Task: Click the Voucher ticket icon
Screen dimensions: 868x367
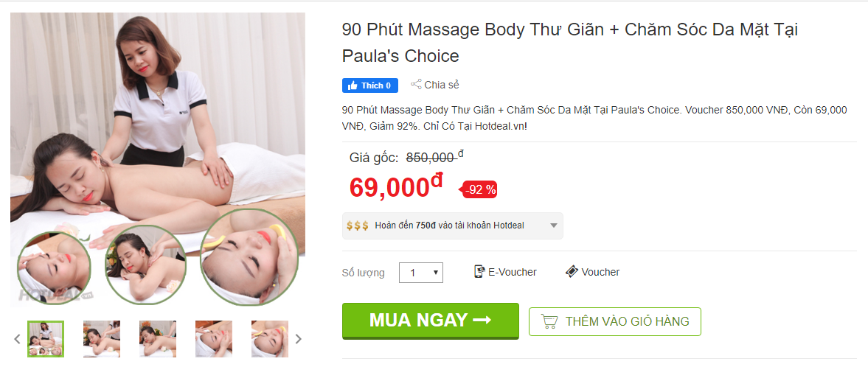Action: pos(572,272)
